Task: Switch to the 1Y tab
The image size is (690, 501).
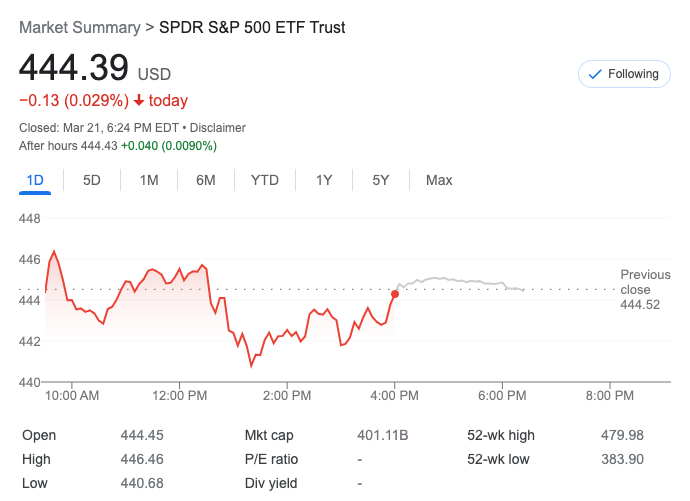Action: [x=324, y=180]
